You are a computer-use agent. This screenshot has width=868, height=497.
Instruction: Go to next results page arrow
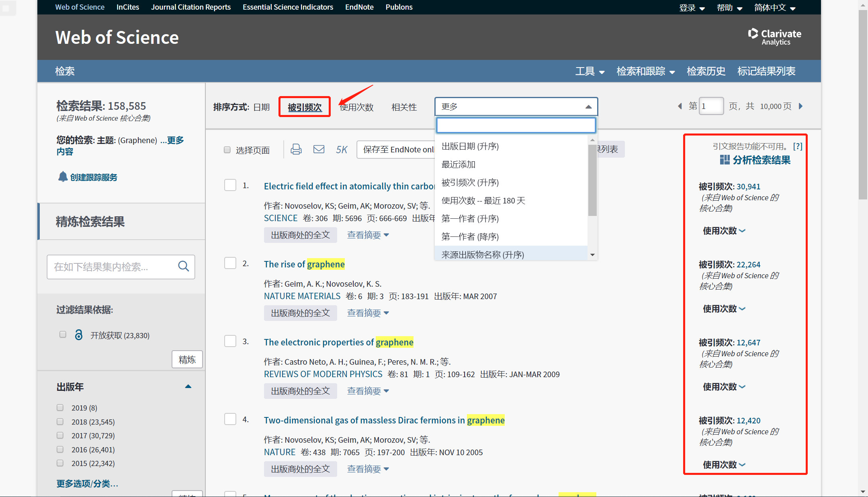[800, 106]
